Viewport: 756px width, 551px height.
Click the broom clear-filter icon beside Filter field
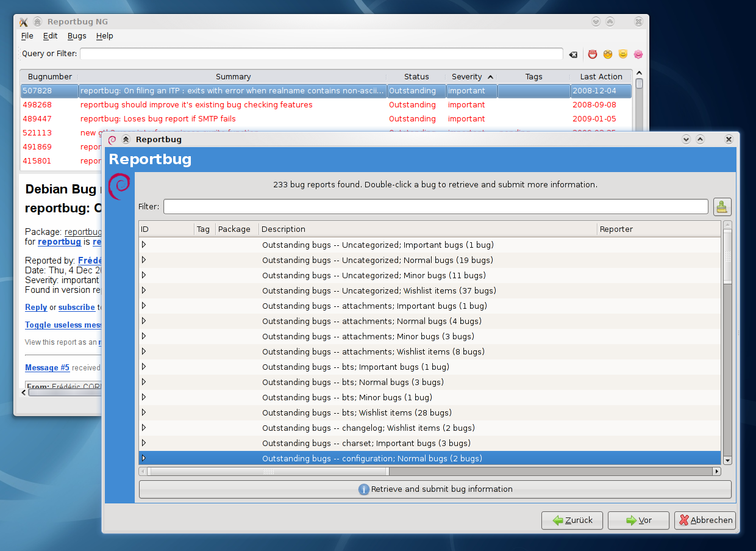click(x=722, y=207)
